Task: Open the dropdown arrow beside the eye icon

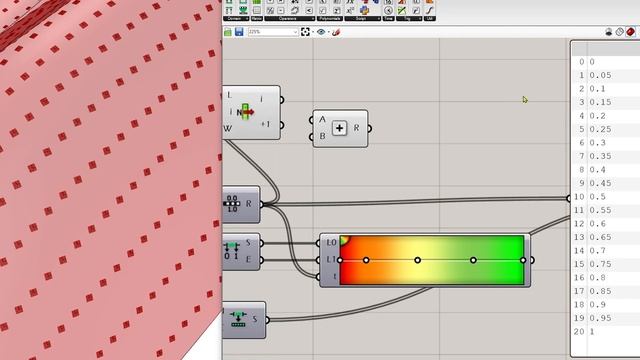Action: [328, 32]
